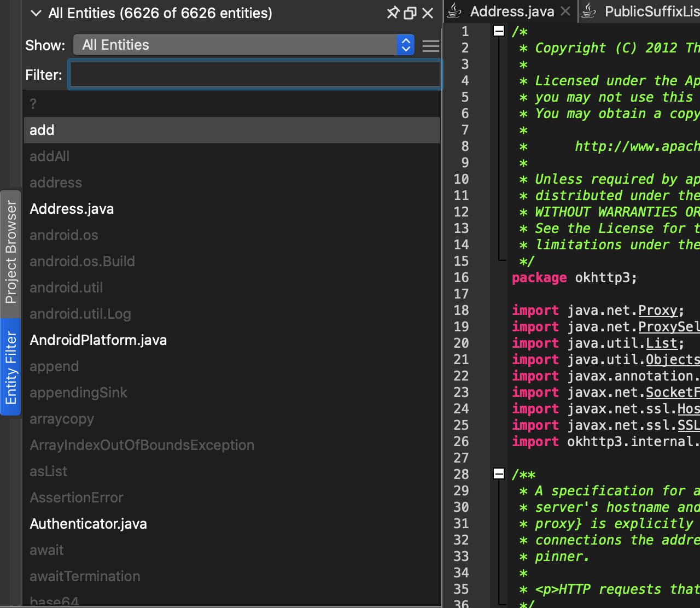Close the Address.java editor tab
This screenshot has height=608, width=700.
click(x=566, y=11)
